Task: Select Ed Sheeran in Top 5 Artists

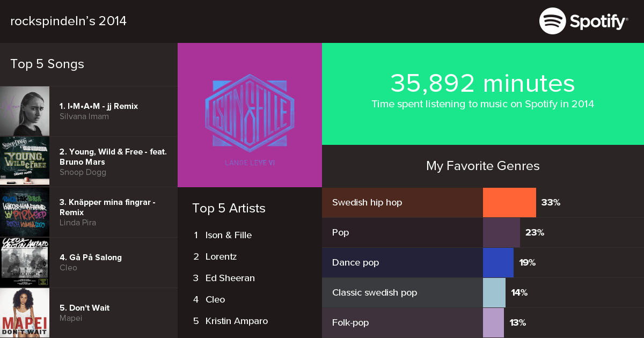Action: click(x=230, y=278)
